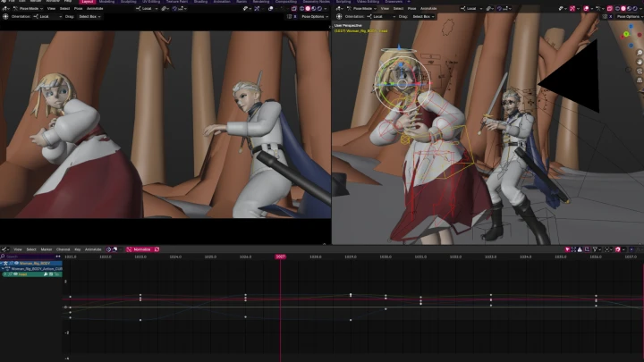Open Pose Options popover in right viewport
The height and width of the screenshot is (362, 644).
point(630,16)
